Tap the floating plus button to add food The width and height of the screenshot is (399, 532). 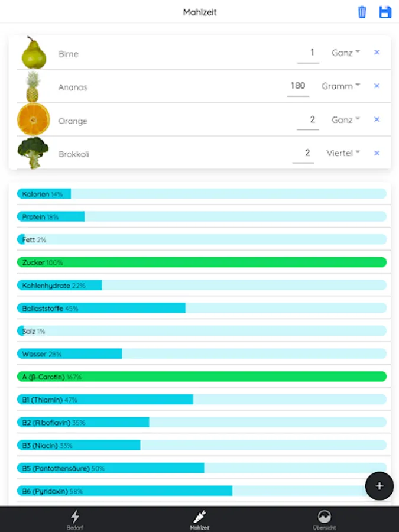point(379,486)
